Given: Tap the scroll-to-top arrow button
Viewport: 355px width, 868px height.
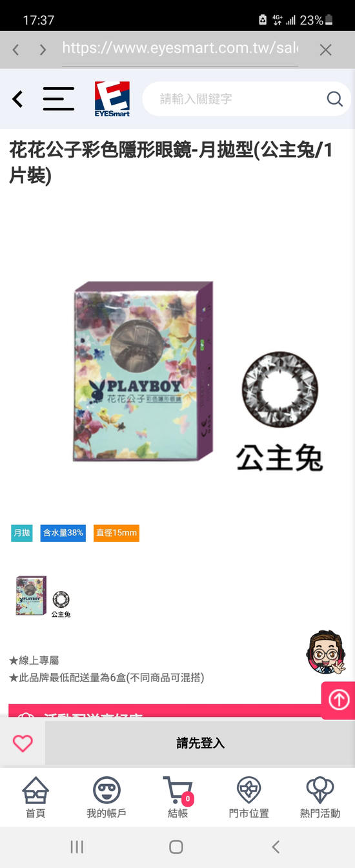Looking at the screenshot, I should coord(339,700).
